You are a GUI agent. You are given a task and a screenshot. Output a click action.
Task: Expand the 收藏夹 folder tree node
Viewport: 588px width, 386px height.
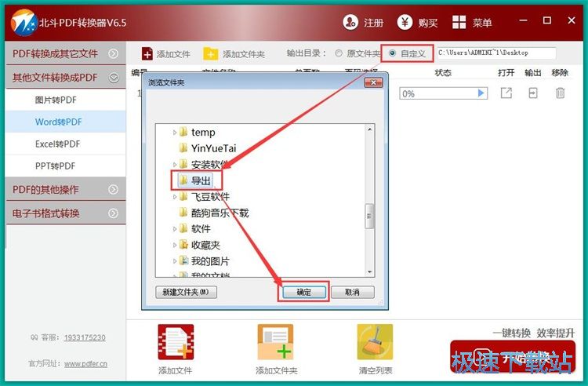point(174,245)
